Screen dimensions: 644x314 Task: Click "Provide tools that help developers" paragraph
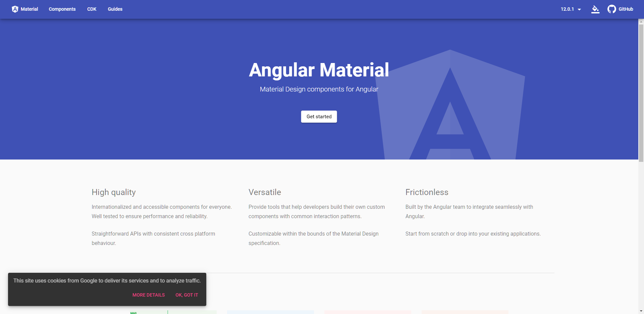[x=317, y=211]
